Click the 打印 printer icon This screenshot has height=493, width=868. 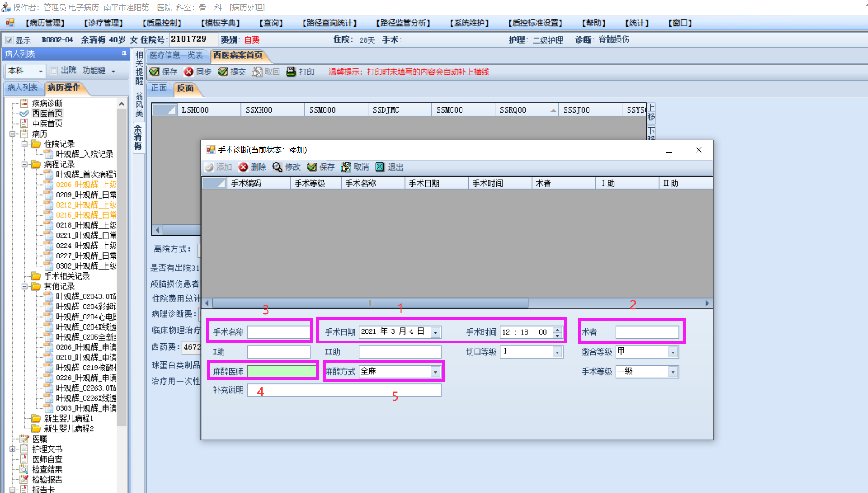tap(291, 72)
